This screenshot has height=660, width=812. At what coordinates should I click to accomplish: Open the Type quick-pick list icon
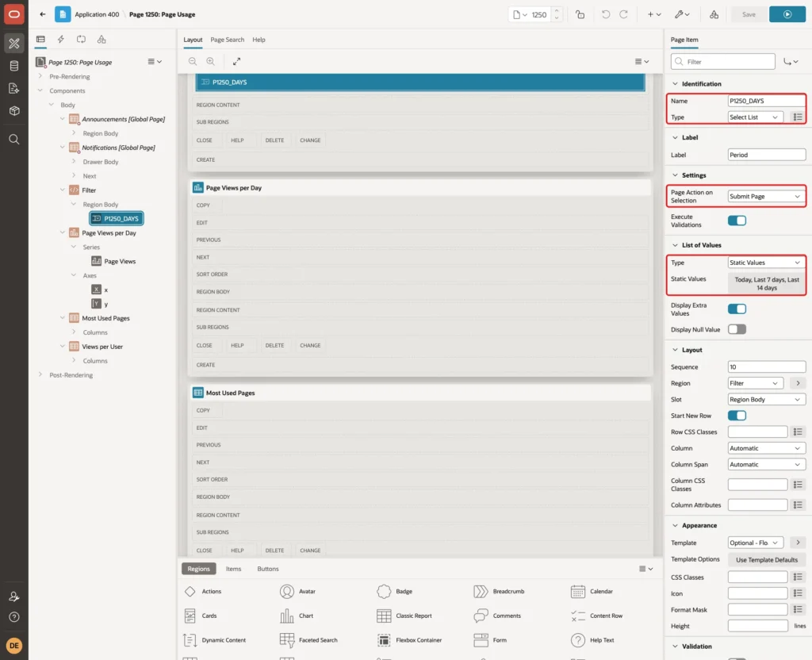coord(798,117)
